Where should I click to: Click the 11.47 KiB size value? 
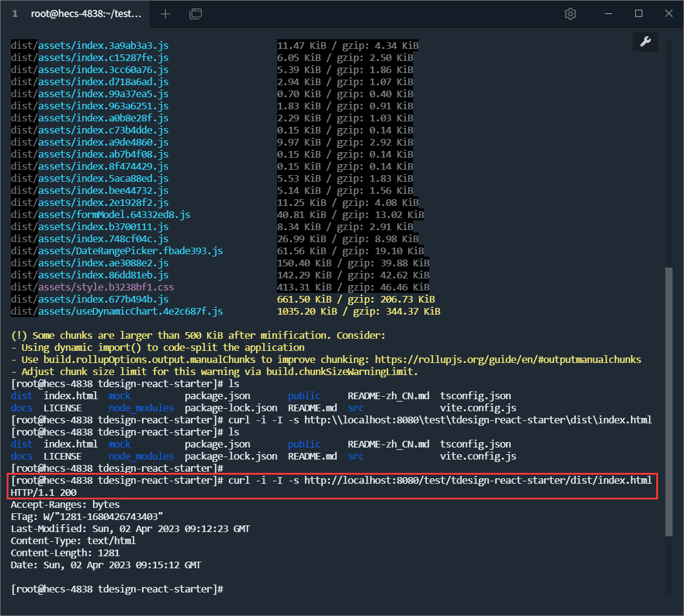coord(302,45)
